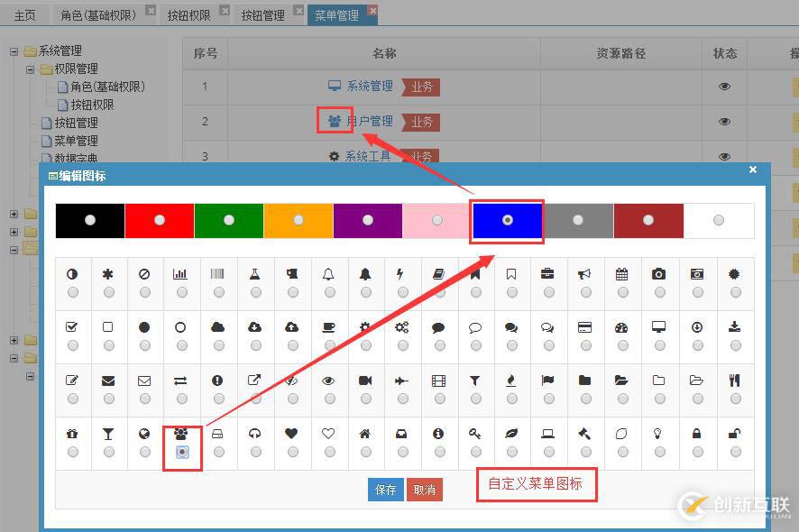Pick the flask icon
Viewport: 799px width, 532px height.
255,274
